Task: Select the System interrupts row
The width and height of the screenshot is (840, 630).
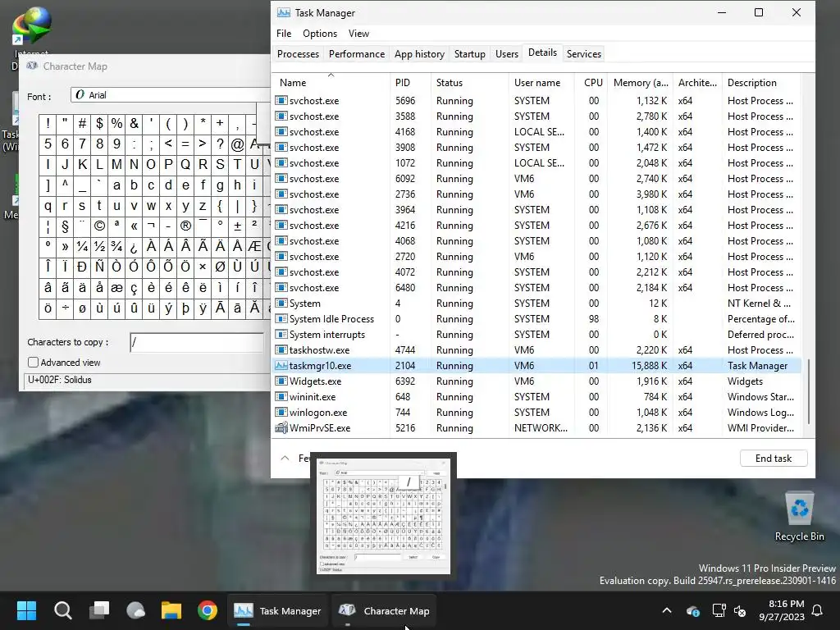Action: point(537,335)
